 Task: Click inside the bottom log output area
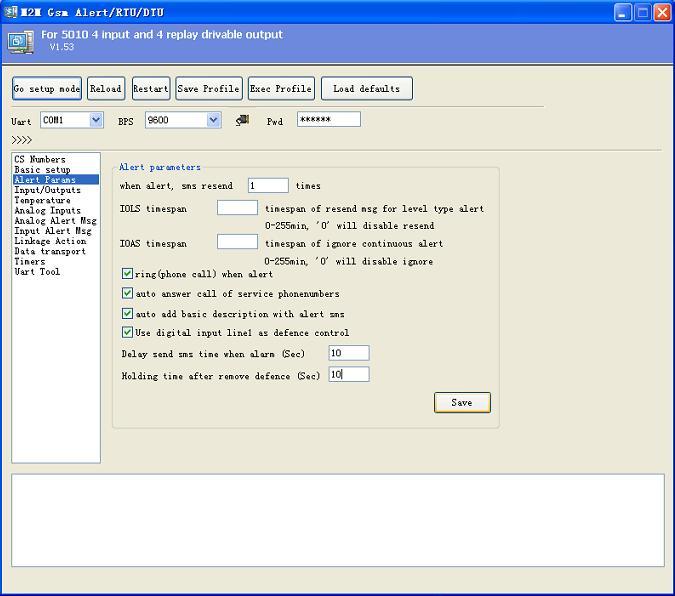(x=338, y=520)
